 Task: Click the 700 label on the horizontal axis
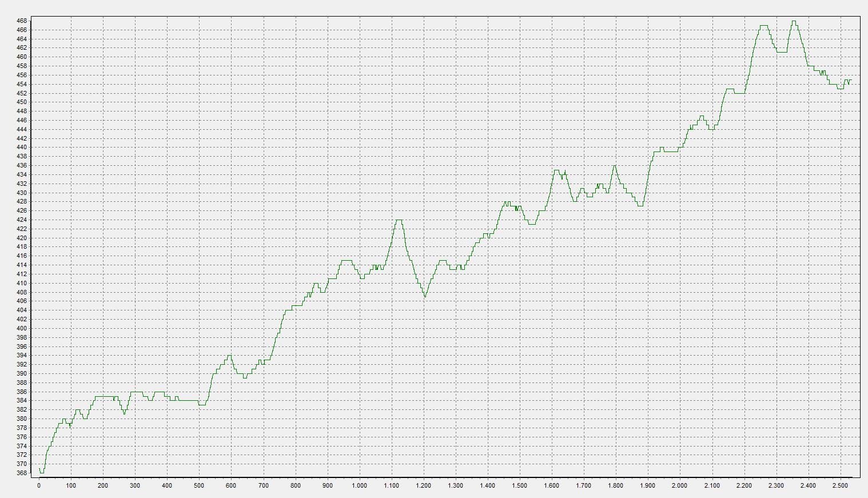pos(263,485)
